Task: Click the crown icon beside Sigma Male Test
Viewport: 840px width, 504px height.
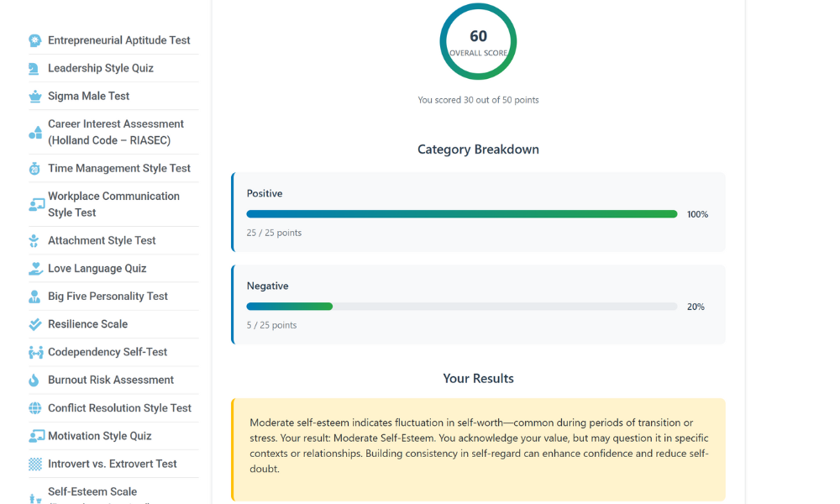Action: tap(34, 96)
